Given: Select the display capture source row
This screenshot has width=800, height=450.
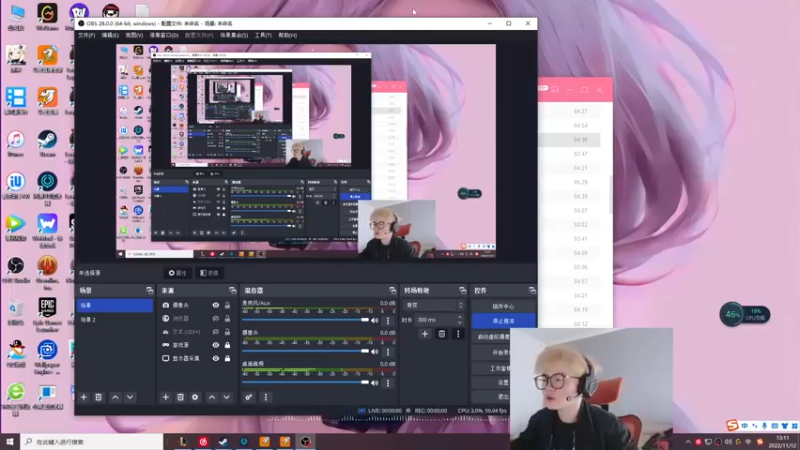Looking at the screenshot, I should [x=195, y=358].
